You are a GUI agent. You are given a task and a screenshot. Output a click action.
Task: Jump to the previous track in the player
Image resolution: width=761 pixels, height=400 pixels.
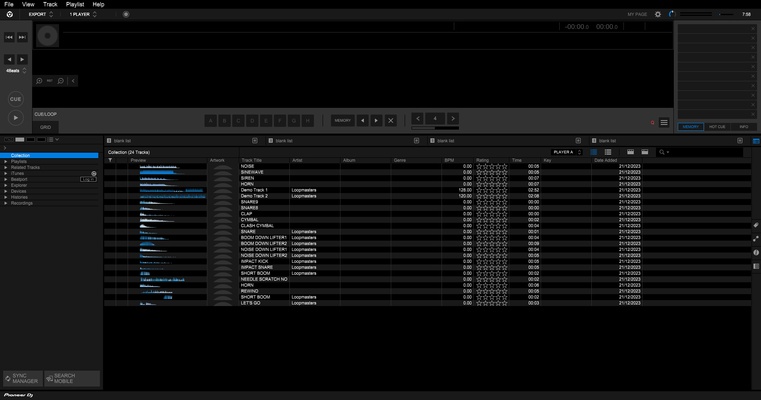coord(9,37)
